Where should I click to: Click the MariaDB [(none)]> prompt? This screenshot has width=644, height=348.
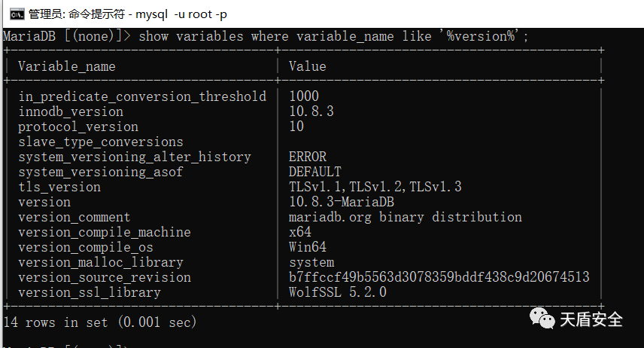(x=68, y=36)
